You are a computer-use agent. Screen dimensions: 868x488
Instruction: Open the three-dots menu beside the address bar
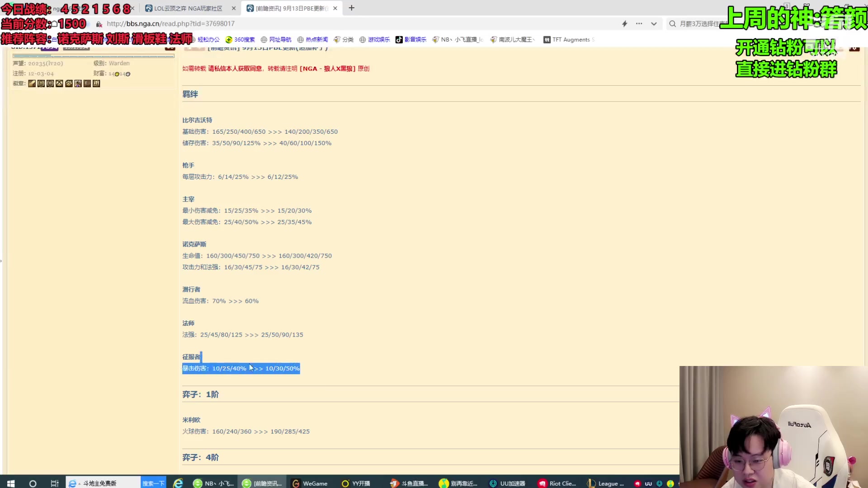point(639,24)
